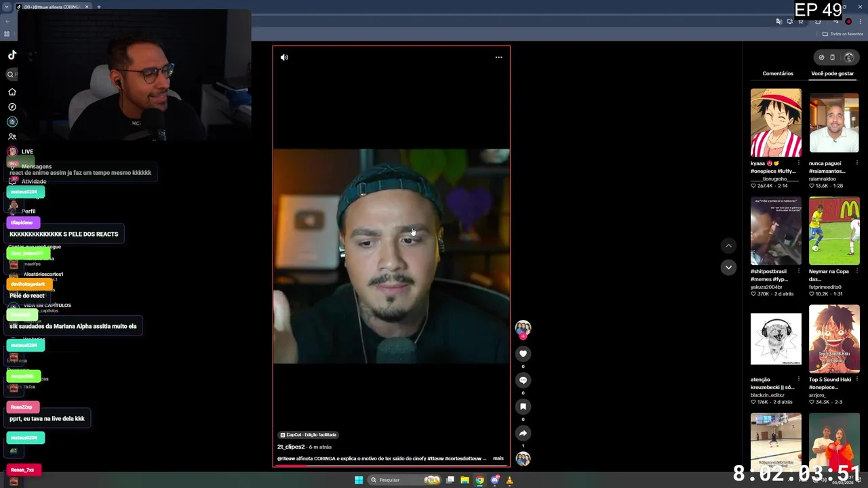The height and width of the screenshot is (488, 868).
Task: Open the nunca paguei video thumbnail
Action: point(834,123)
